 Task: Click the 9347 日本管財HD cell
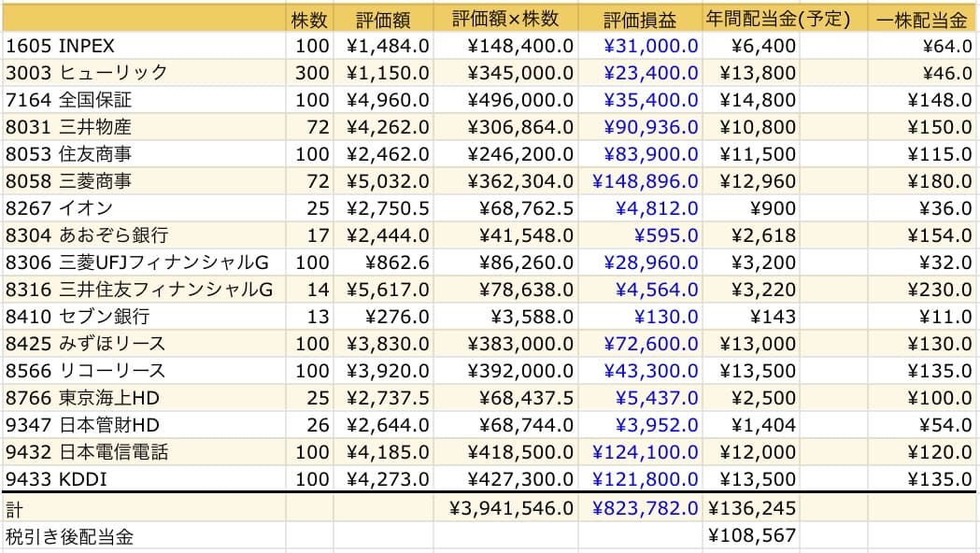(145, 425)
